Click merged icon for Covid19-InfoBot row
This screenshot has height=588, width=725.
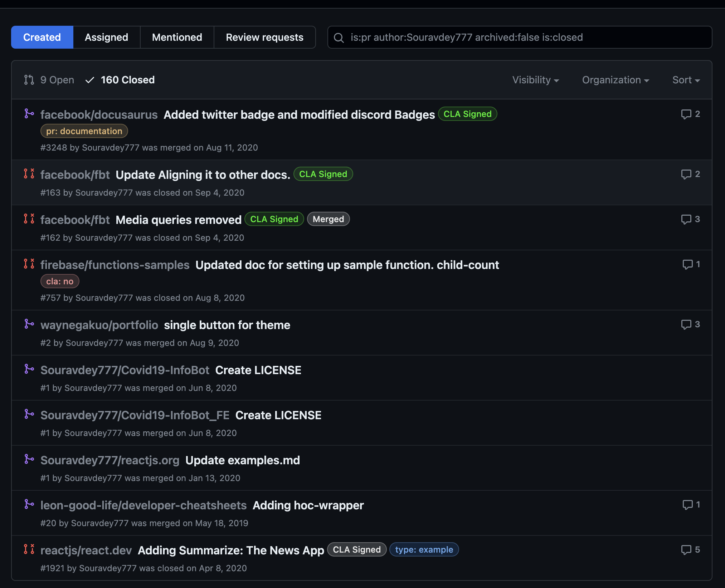tap(29, 369)
